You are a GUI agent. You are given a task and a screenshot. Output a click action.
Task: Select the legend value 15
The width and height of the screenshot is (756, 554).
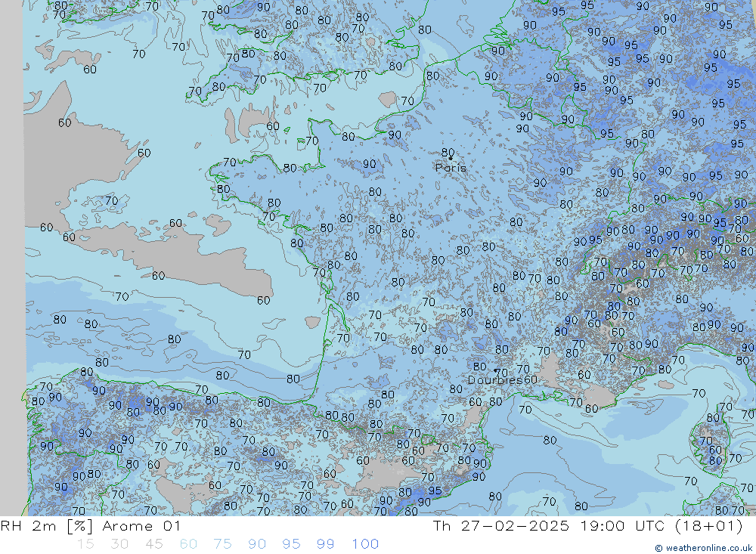[85, 544]
